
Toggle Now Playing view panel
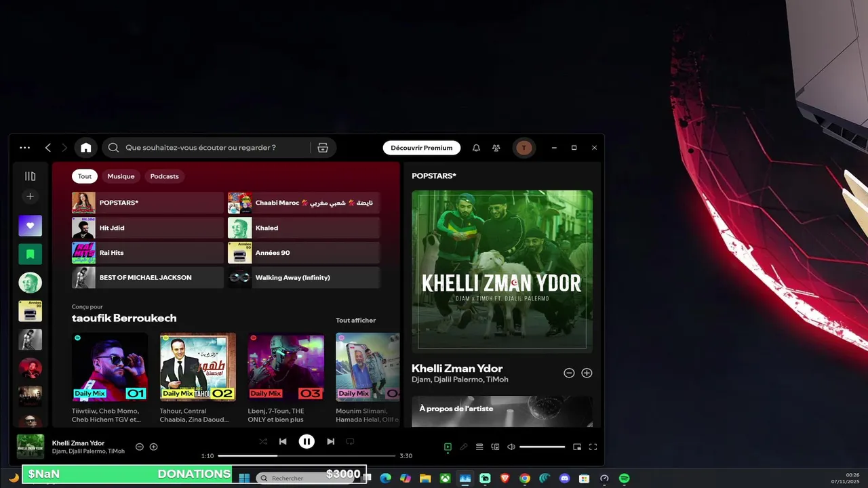coord(448,447)
